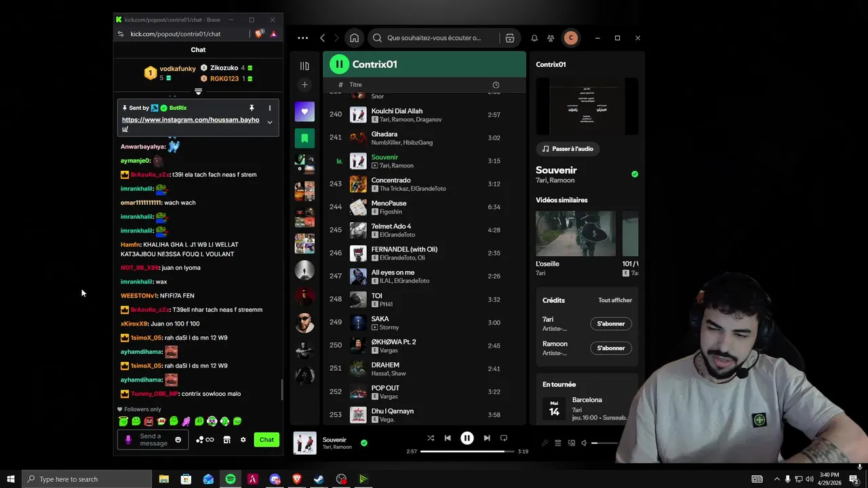Insert the red angry emote
This screenshot has width=868, height=488.
click(149, 422)
